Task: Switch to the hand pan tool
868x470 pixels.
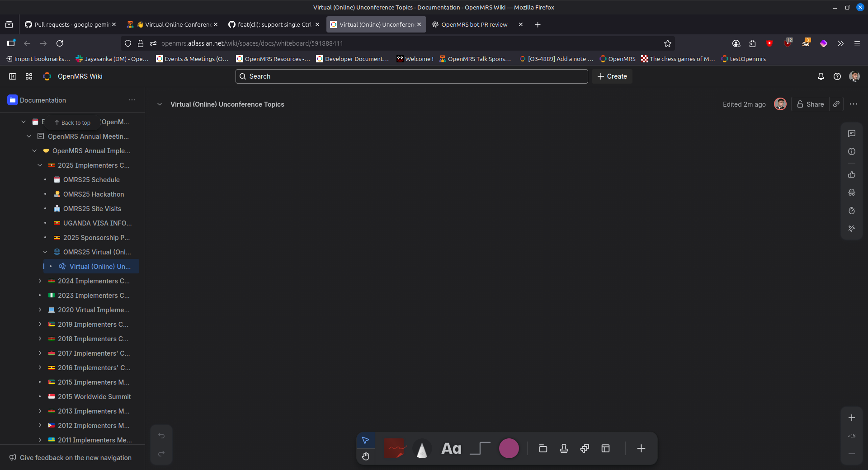Action: [365, 456]
